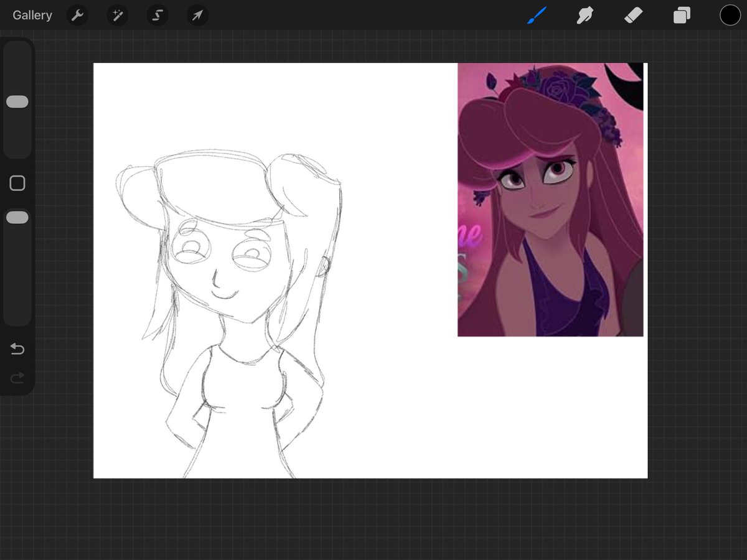Select the Brush tool
This screenshot has height=560, width=747.
click(x=537, y=15)
